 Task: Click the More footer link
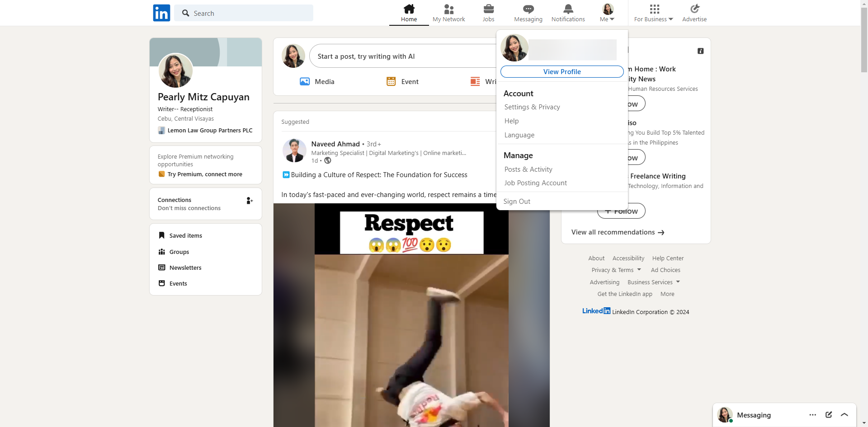(667, 294)
